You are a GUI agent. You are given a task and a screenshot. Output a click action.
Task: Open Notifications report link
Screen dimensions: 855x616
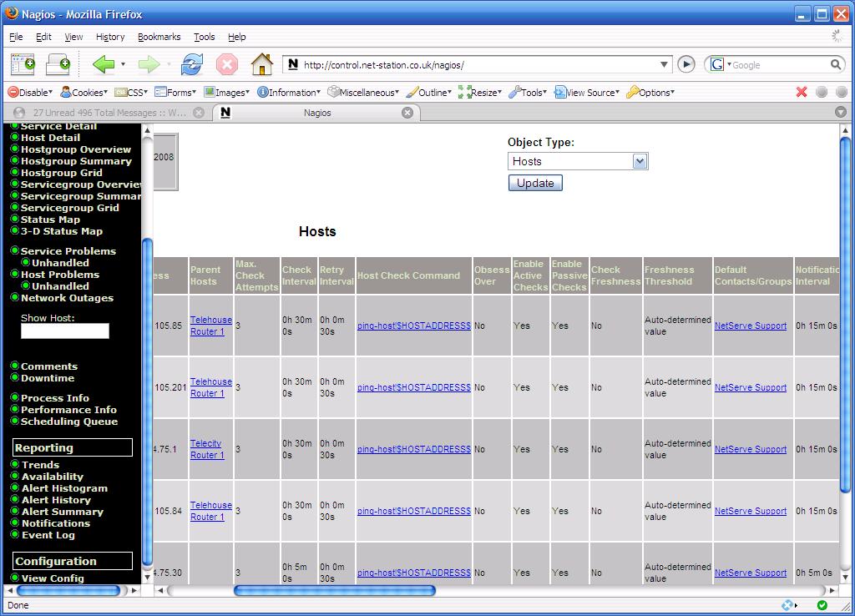click(x=56, y=523)
